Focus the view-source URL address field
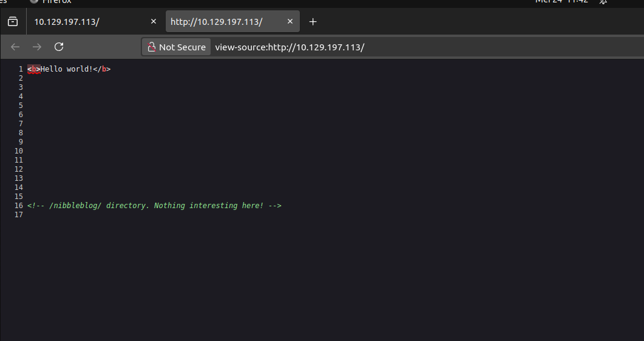644x341 pixels. click(364, 47)
